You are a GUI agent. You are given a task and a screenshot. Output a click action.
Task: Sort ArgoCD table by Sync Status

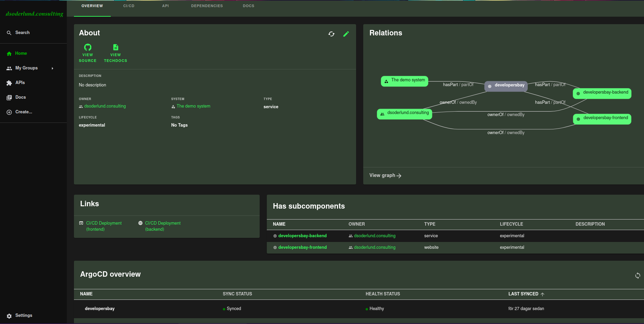point(237,294)
